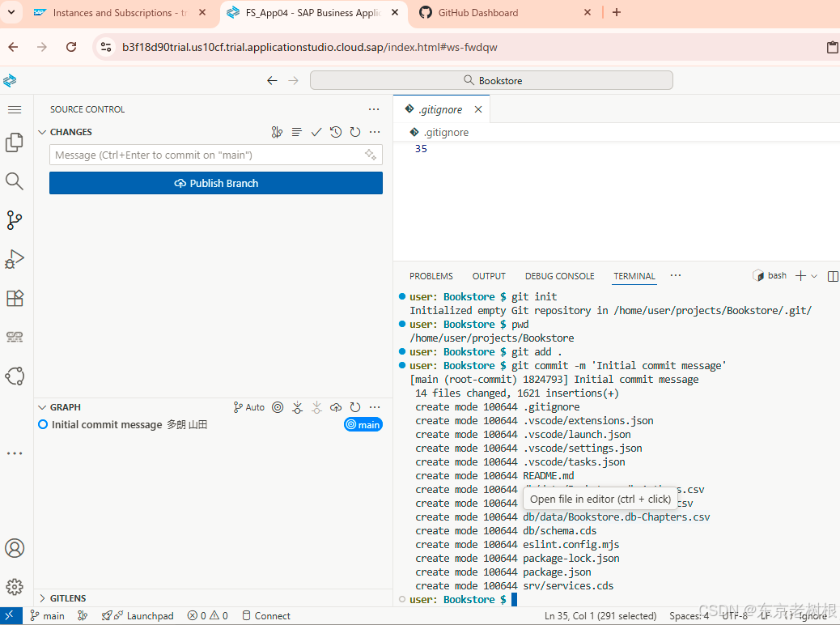840x625 pixels.
Task: Switch to the OUTPUT panel tab
Action: pyautogui.click(x=489, y=276)
